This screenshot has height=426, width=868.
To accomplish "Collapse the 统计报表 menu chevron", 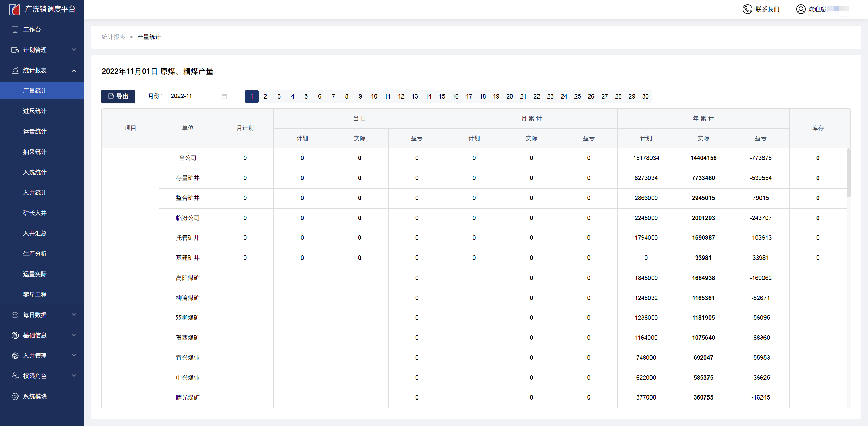I will pyautogui.click(x=74, y=70).
